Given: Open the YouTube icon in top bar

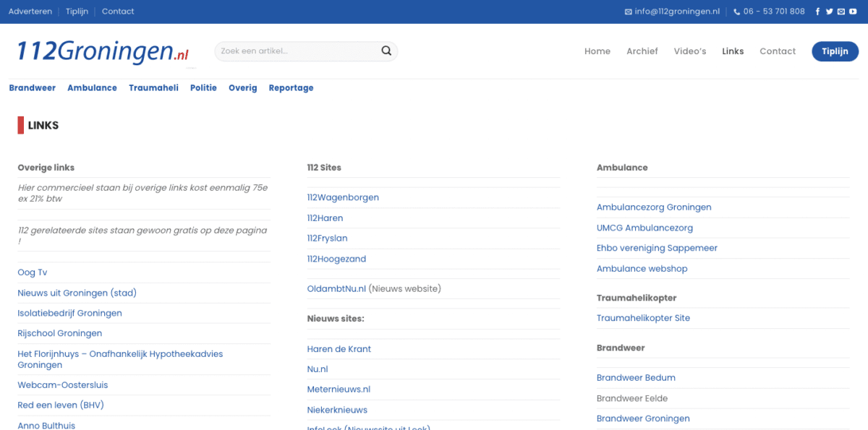Looking at the screenshot, I should point(853,12).
